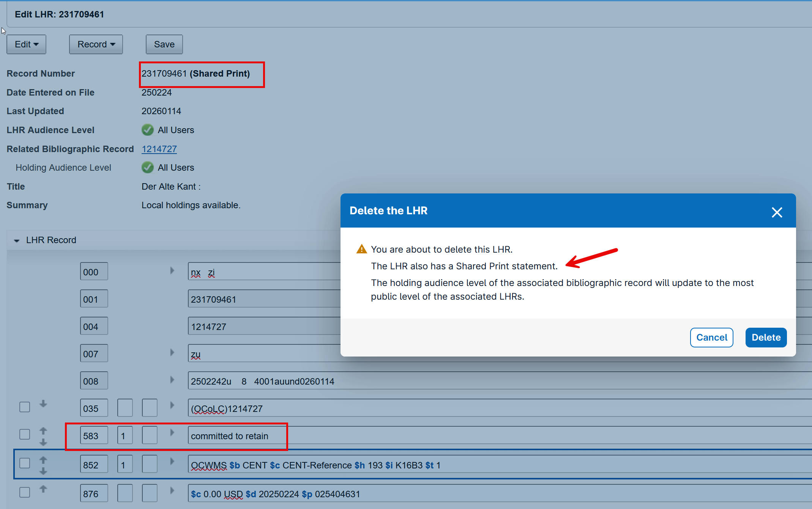Move the 876 field up
Viewport: 812px width, 509px height.
click(43, 489)
